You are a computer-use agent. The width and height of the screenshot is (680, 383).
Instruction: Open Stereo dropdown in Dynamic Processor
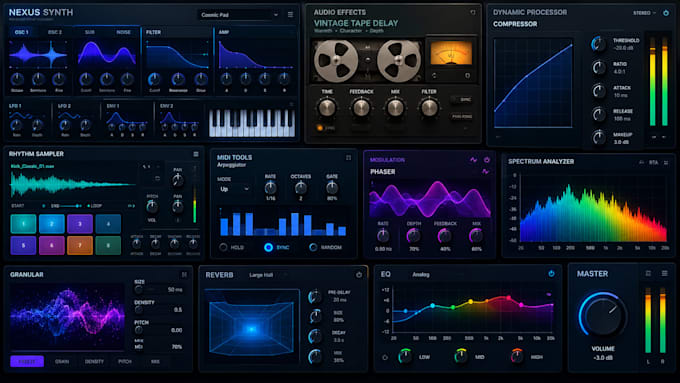[x=644, y=13]
